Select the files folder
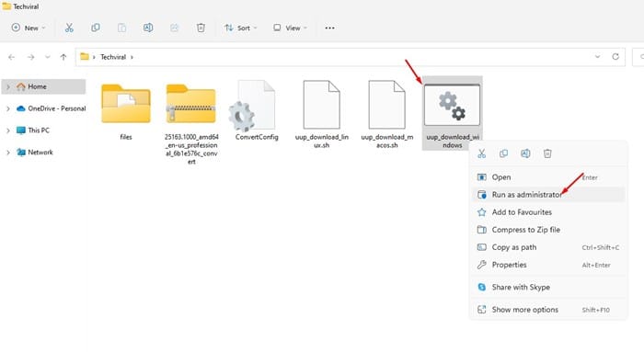This screenshot has width=644, height=352. 126,111
